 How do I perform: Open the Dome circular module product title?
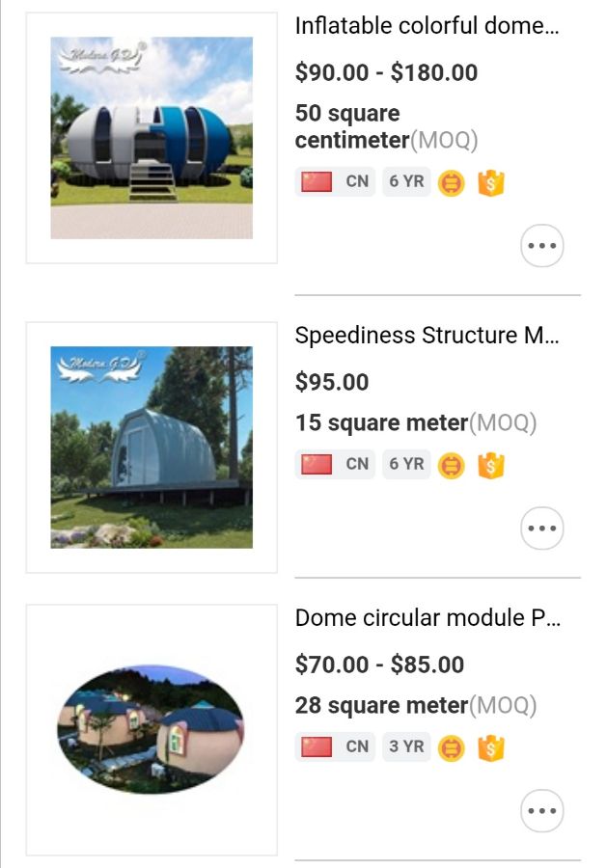tap(427, 618)
